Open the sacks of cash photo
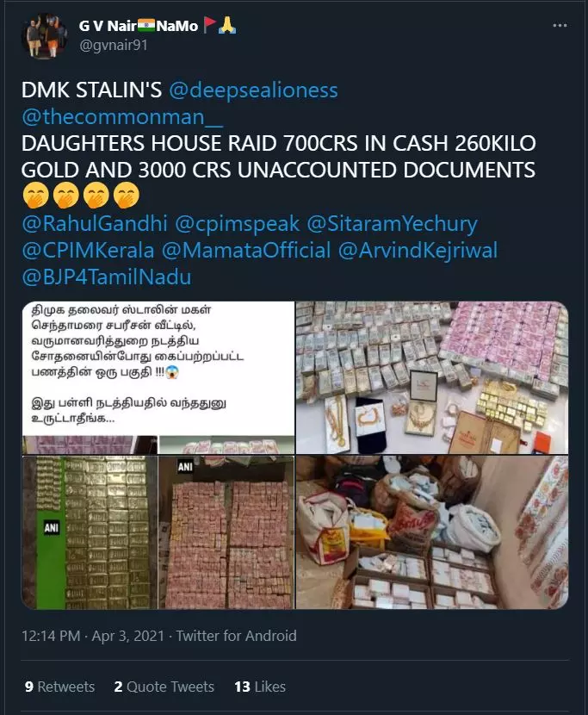 click(432, 532)
